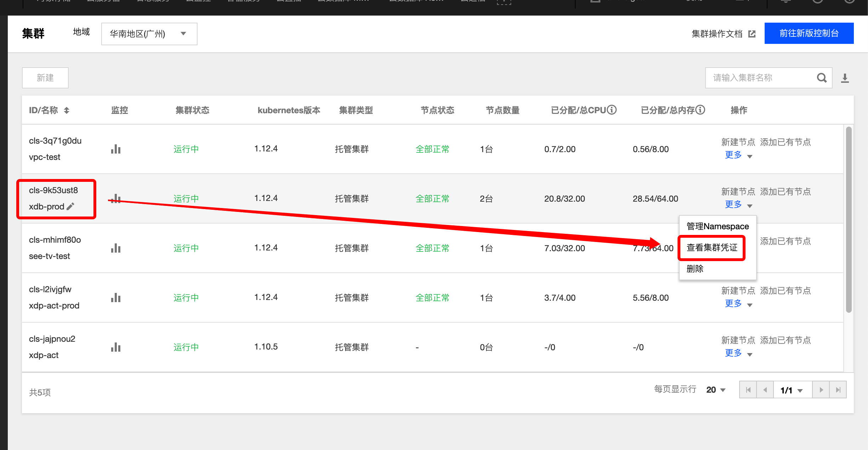Image resolution: width=868 pixels, height=450 pixels.
Task: Click the download list icon
Action: [845, 78]
